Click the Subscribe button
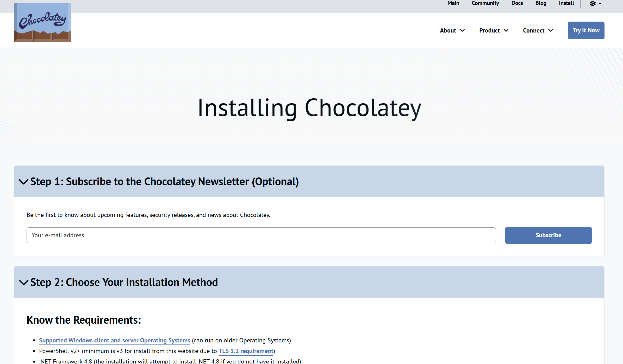Image resolution: width=623 pixels, height=364 pixels. pos(548,235)
